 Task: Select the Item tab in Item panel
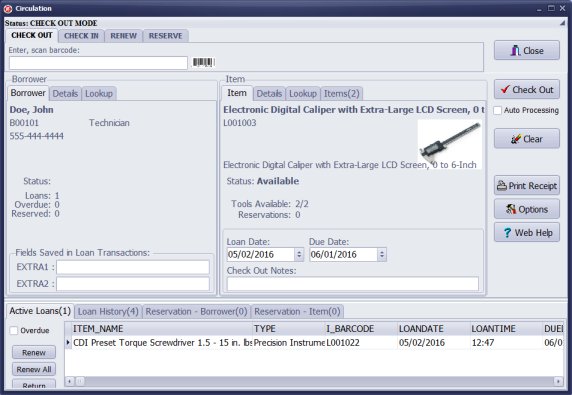click(237, 93)
